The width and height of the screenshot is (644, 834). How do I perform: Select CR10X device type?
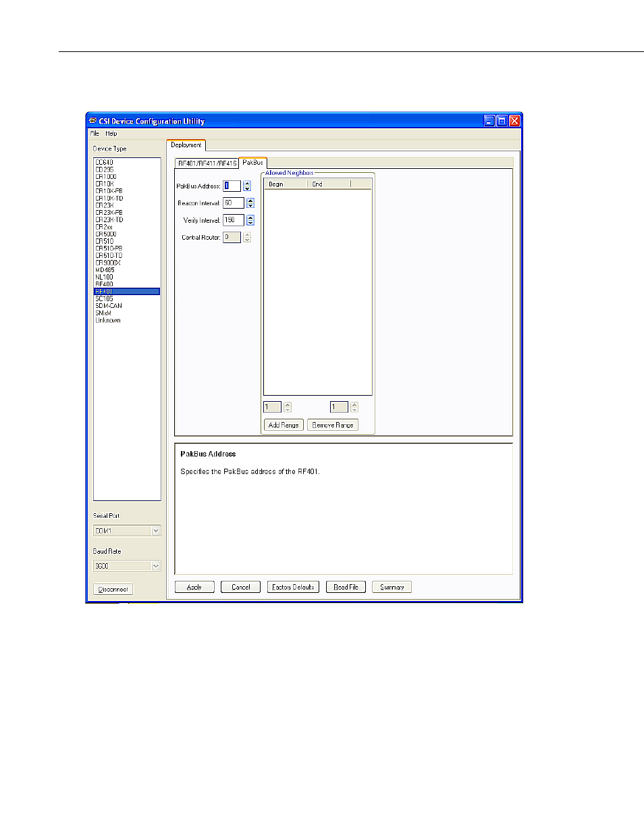coord(105,184)
